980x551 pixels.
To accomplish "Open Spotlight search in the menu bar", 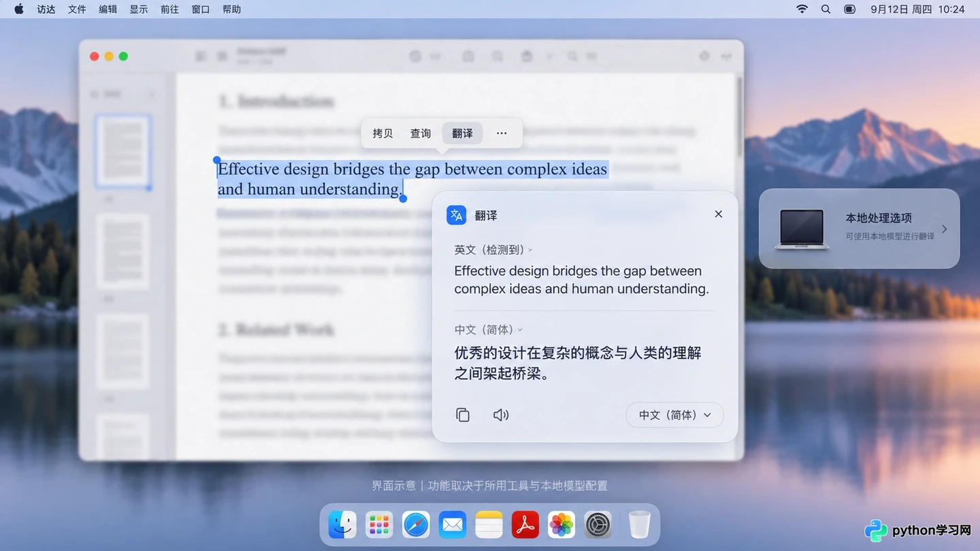I will click(826, 10).
